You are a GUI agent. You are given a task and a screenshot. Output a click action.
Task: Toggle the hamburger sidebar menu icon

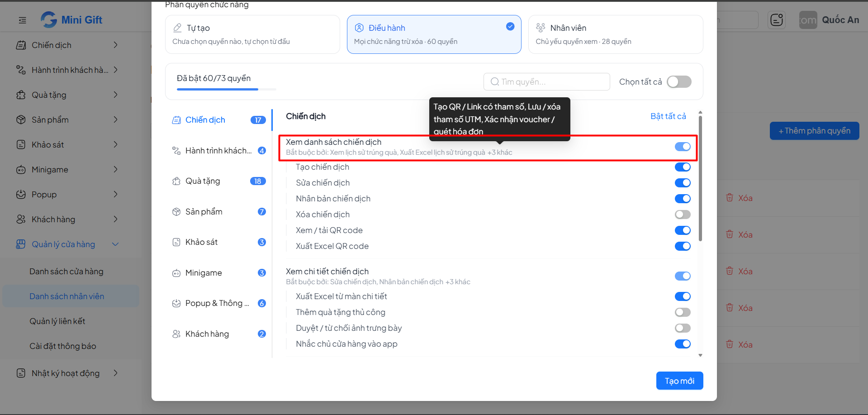pos(22,20)
